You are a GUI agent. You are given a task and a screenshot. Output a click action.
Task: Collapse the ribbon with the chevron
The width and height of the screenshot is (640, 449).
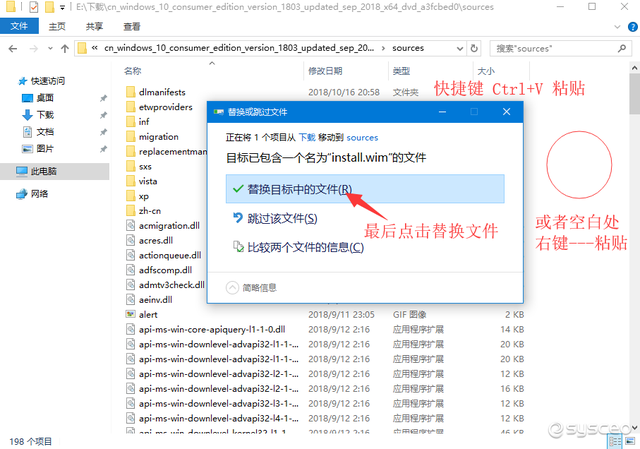pyautogui.click(x=617, y=27)
